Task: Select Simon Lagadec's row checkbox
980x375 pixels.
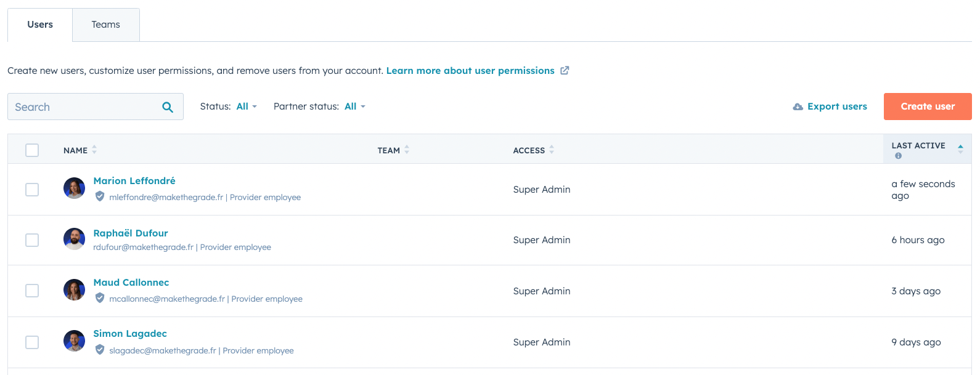Action: click(x=32, y=342)
